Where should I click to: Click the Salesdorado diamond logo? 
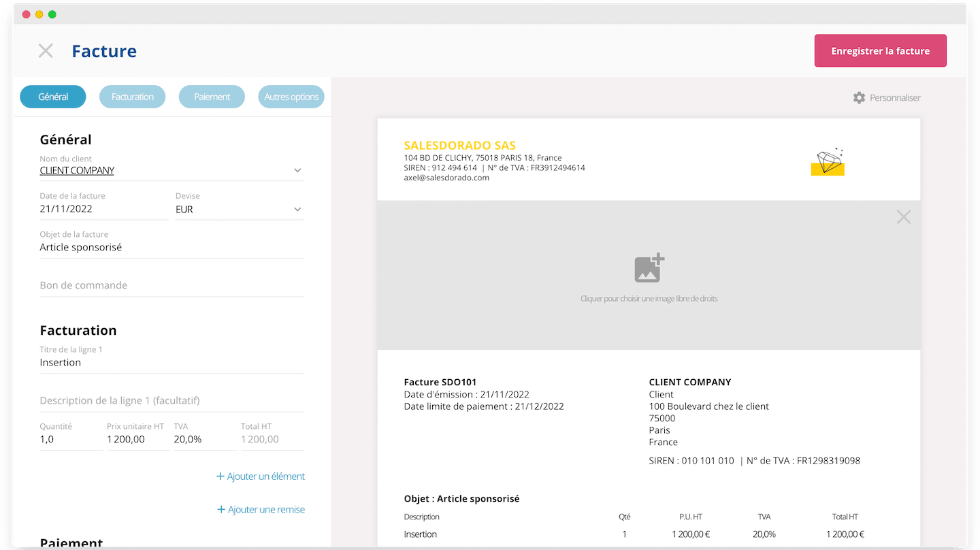tap(828, 162)
